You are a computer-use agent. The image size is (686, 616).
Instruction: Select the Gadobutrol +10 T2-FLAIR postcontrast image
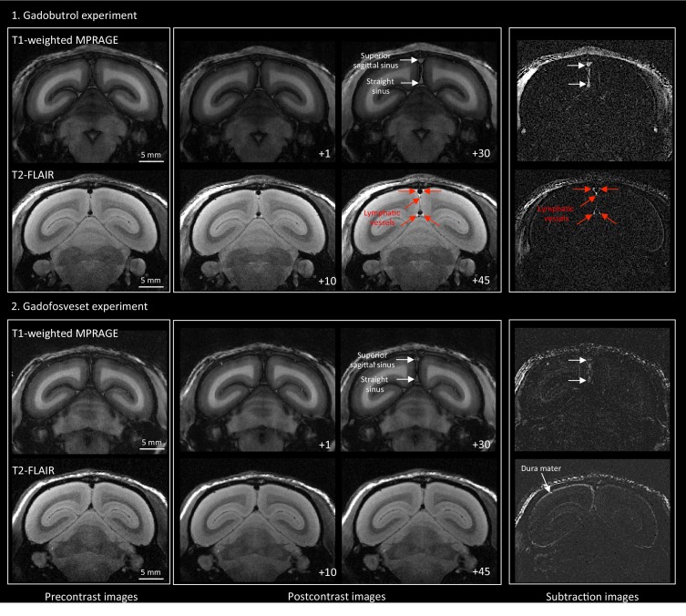coord(258,230)
